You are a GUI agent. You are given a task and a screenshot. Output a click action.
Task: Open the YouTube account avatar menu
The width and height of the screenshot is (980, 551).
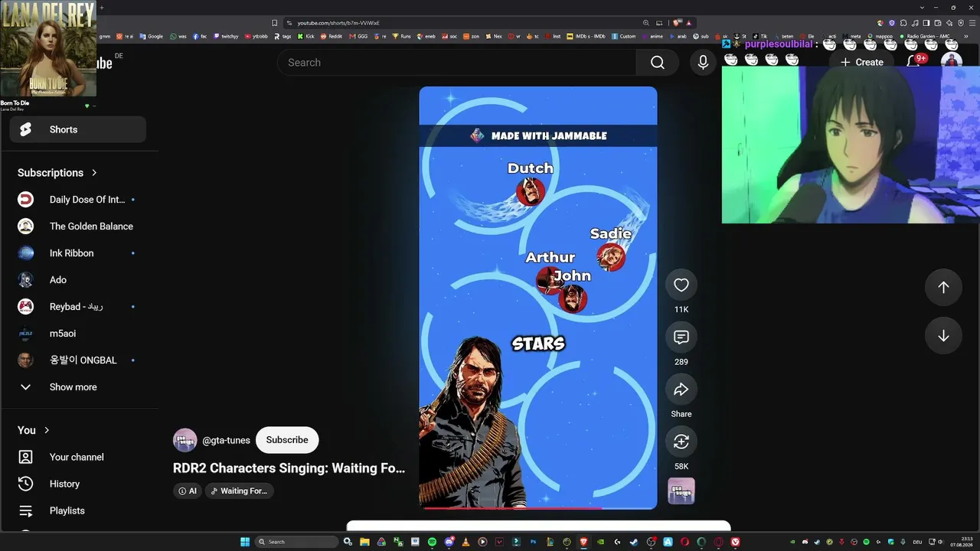click(x=952, y=60)
